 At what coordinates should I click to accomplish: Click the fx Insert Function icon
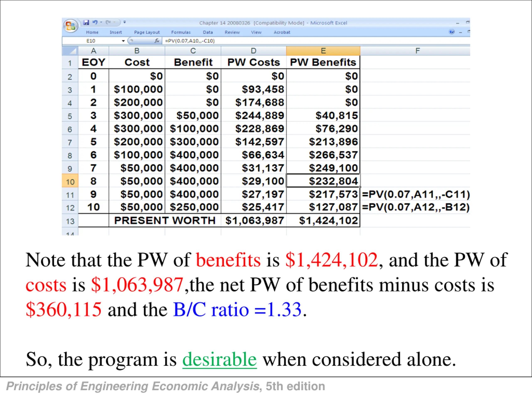point(157,41)
